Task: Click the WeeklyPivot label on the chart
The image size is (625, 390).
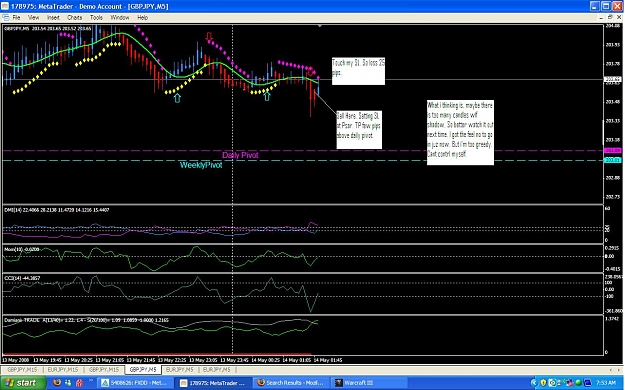Action: pyautogui.click(x=200, y=165)
